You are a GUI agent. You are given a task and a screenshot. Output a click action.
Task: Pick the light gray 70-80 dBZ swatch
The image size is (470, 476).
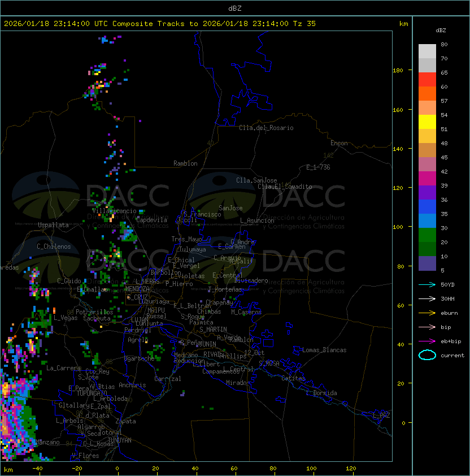pyautogui.click(x=427, y=51)
